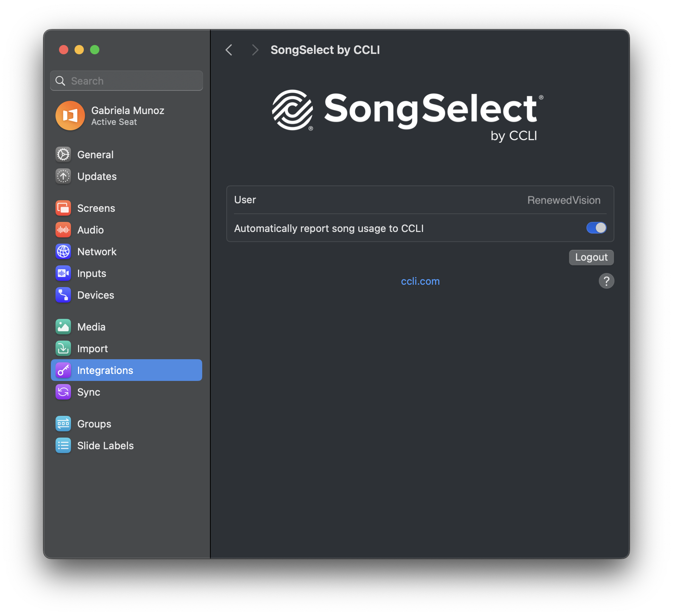Click the Integrations key icon
Image resolution: width=673 pixels, height=616 pixels.
click(x=63, y=370)
